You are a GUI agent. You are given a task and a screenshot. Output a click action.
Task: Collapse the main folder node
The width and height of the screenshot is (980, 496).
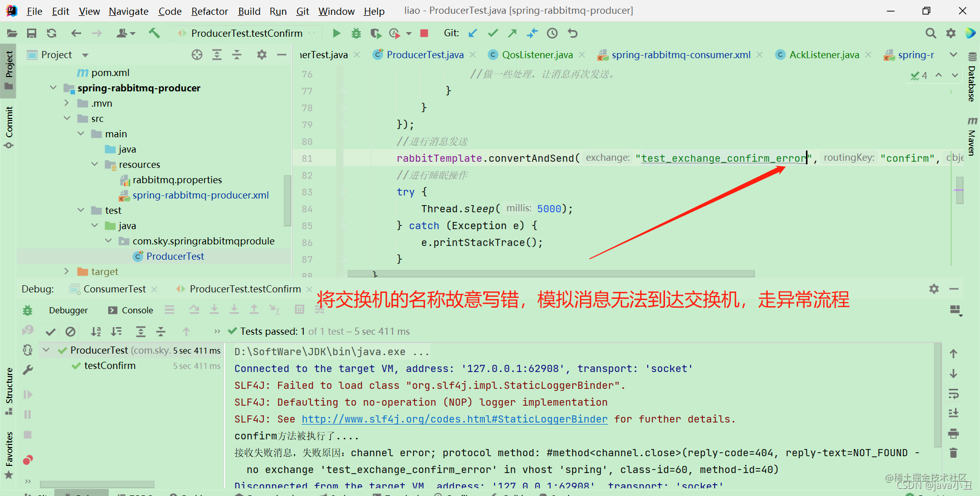point(81,134)
